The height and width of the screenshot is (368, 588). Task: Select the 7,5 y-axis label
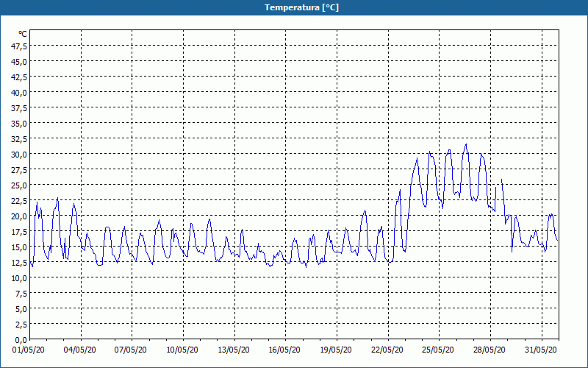click(x=21, y=294)
